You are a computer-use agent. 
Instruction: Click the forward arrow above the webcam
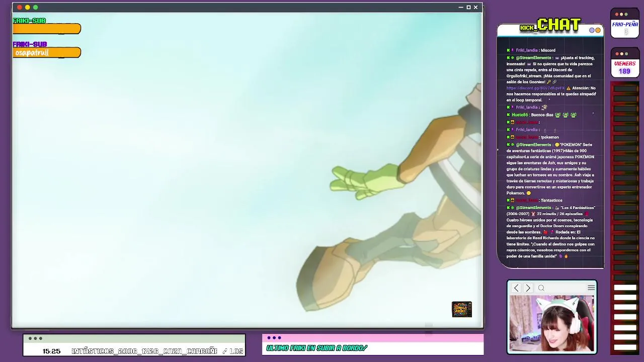(x=528, y=288)
